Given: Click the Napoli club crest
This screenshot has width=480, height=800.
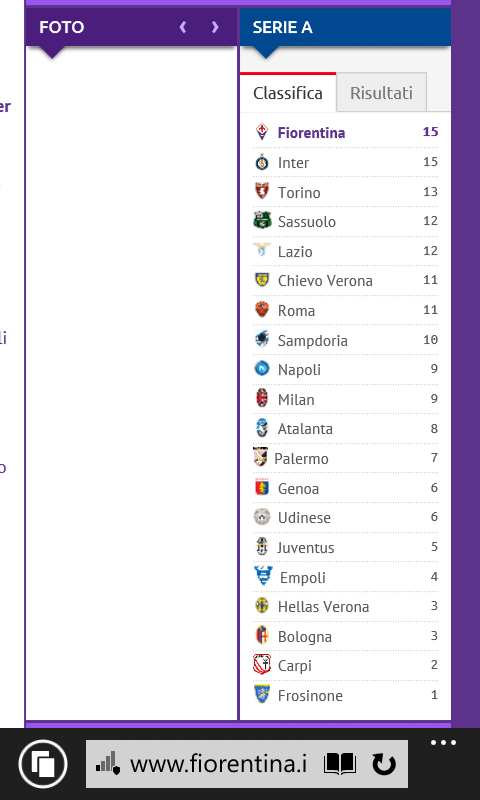Looking at the screenshot, I should (x=262, y=368).
